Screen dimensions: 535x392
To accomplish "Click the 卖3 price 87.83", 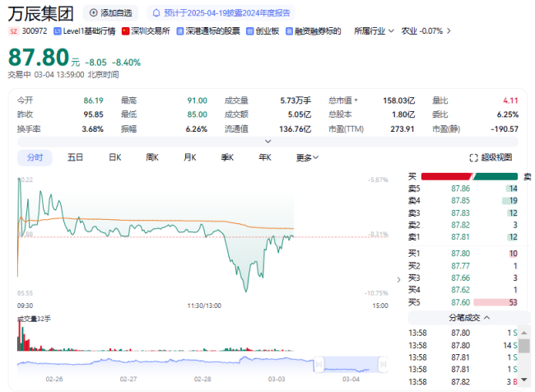I will (x=461, y=213).
